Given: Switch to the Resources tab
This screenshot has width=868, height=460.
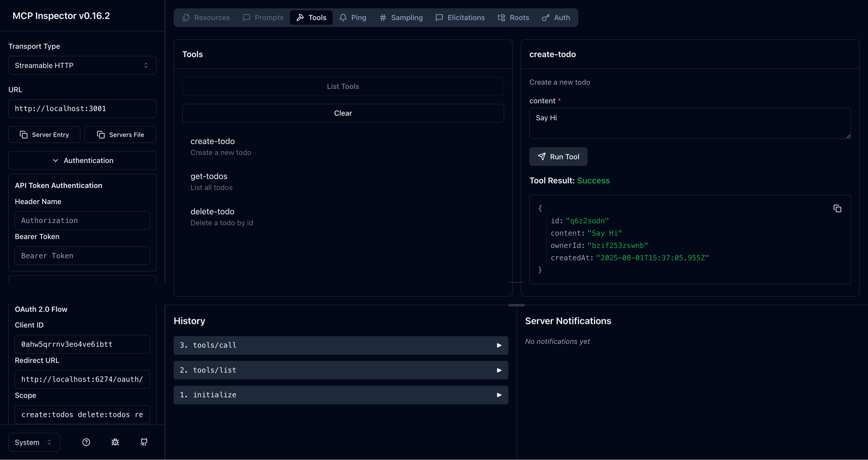Looking at the screenshot, I should (x=206, y=18).
